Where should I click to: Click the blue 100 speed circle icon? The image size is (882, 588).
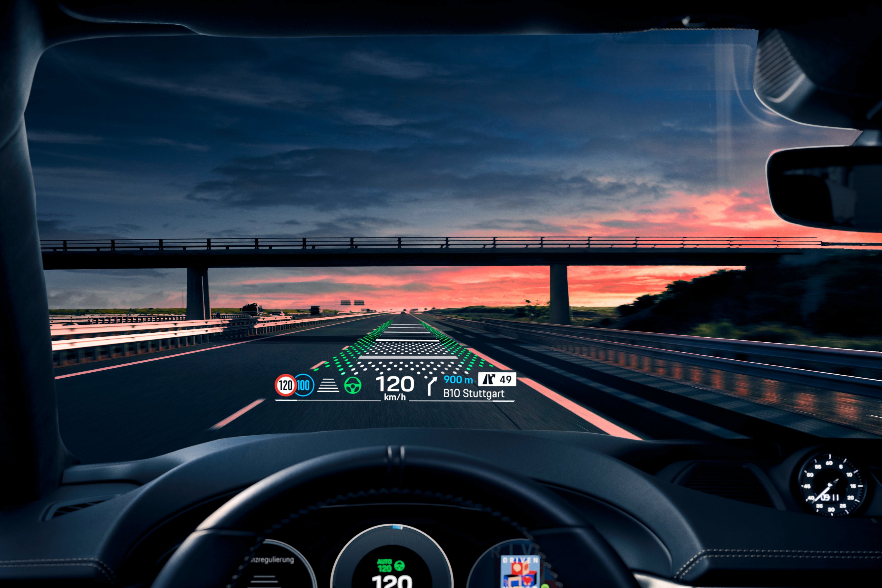coord(304,385)
